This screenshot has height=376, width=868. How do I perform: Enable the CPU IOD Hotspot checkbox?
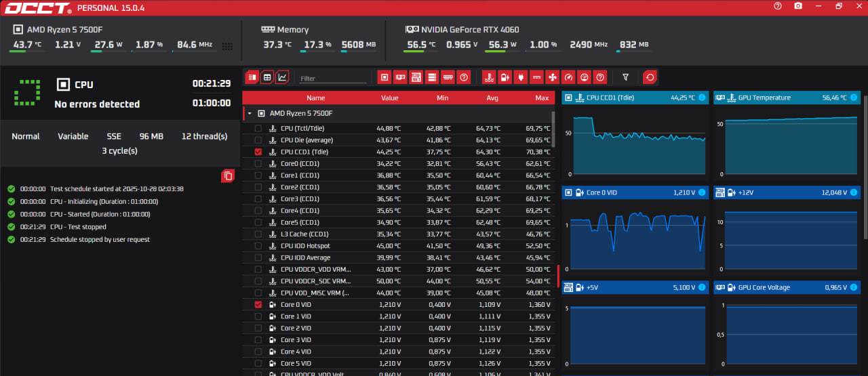[258, 246]
